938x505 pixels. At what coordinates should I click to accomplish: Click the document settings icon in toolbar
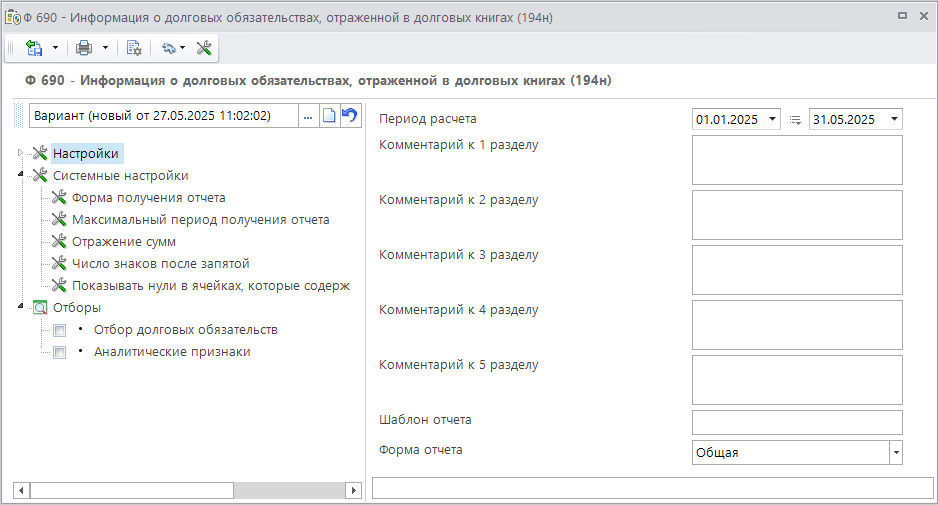135,48
